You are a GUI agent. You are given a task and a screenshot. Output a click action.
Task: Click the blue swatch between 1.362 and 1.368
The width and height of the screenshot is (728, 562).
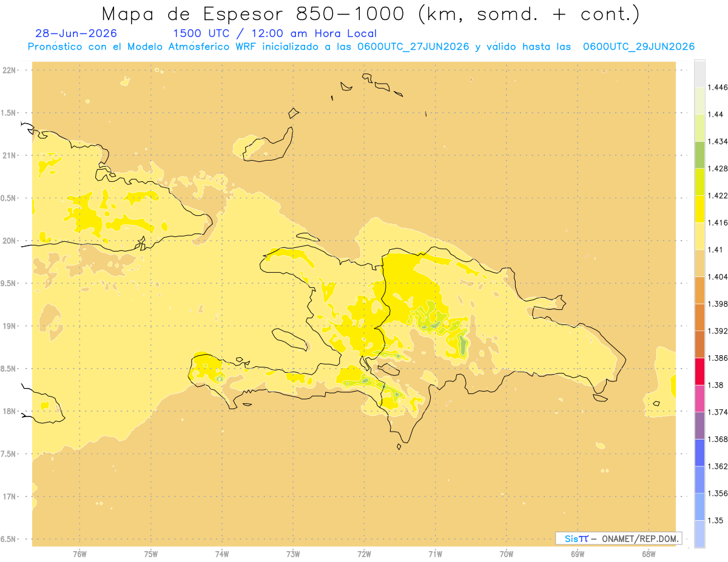[x=699, y=452]
